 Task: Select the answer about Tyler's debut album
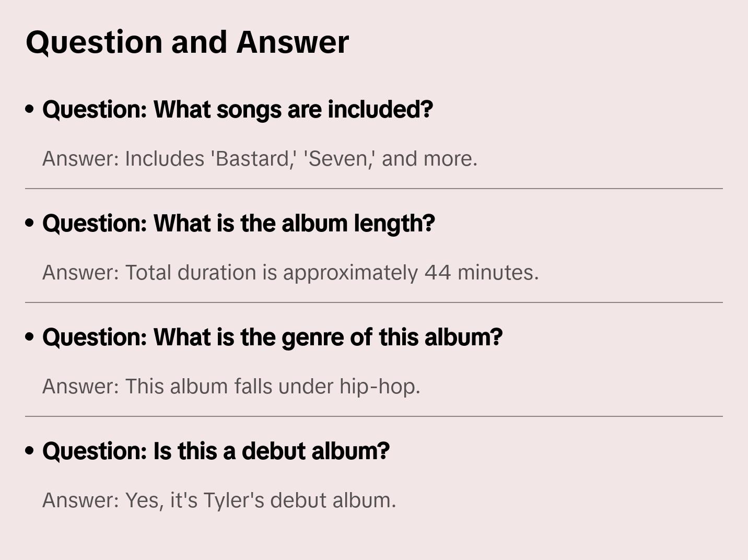[219, 500]
